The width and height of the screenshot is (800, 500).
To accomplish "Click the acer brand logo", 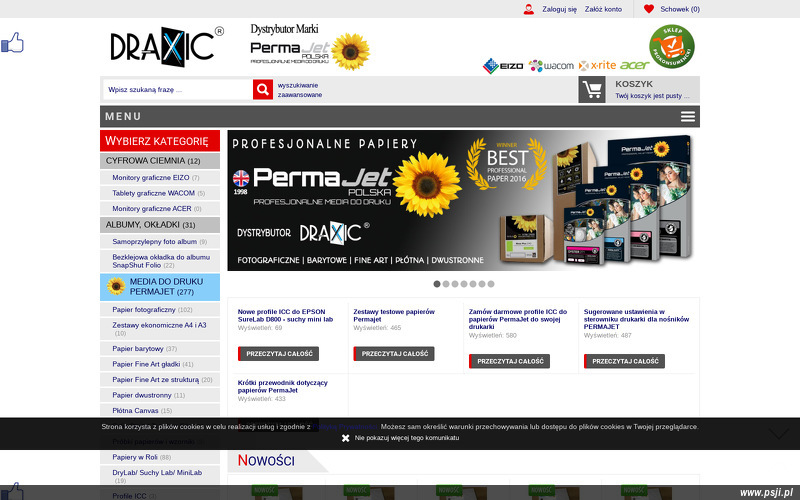I will (634, 65).
